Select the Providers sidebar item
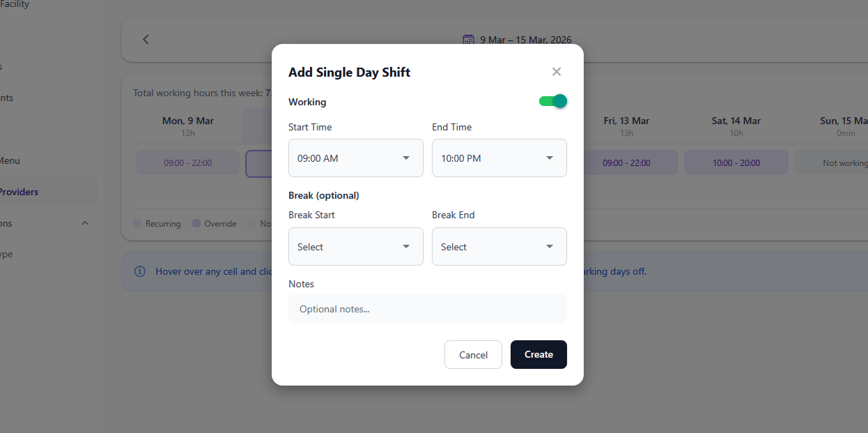This screenshot has width=868, height=433. click(20, 192)
